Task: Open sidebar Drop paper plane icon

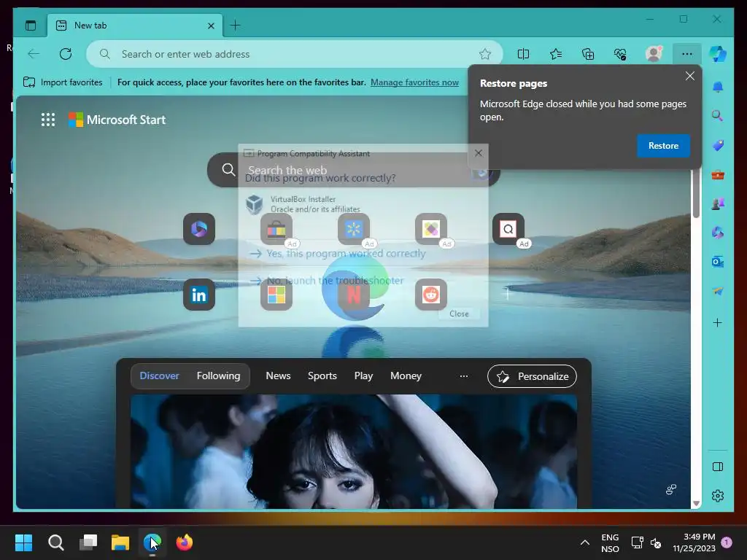Action: (x=718, y=291)
